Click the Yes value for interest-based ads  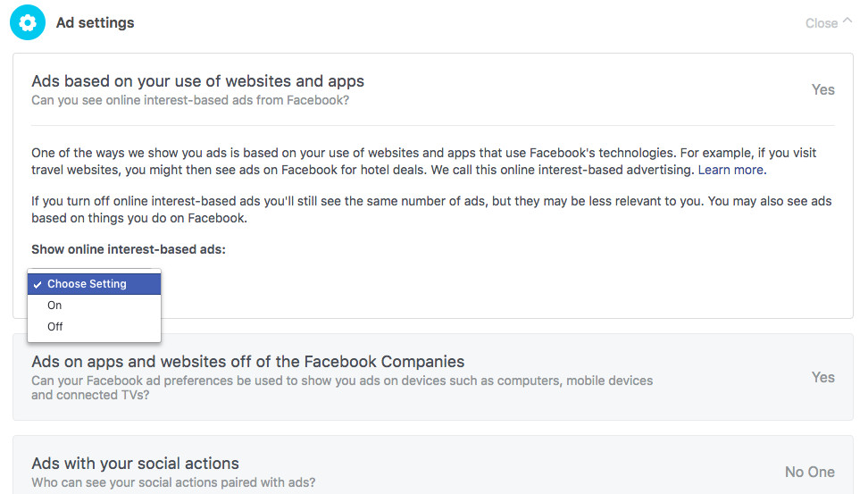click(822, 89)
